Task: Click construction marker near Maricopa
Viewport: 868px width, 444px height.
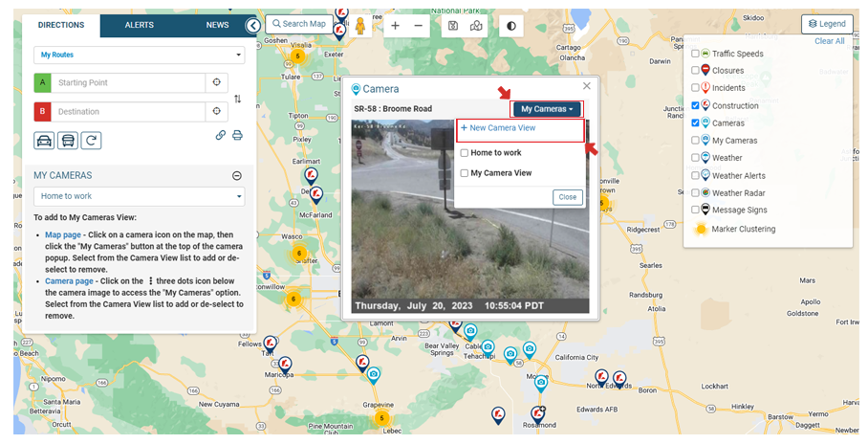Action: pos(285,365)
